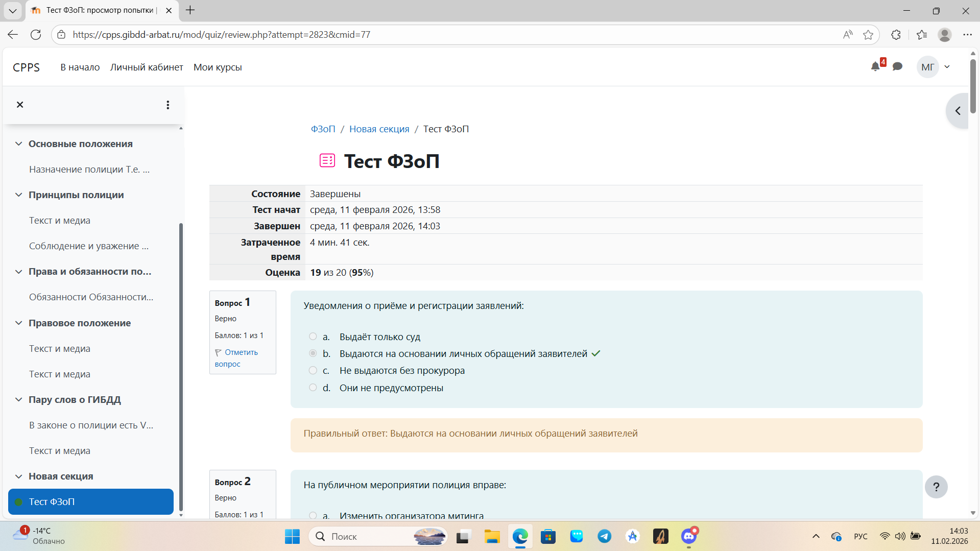980x551 pixels.
Task: Click the help question mark button
Action: (936, 487)
